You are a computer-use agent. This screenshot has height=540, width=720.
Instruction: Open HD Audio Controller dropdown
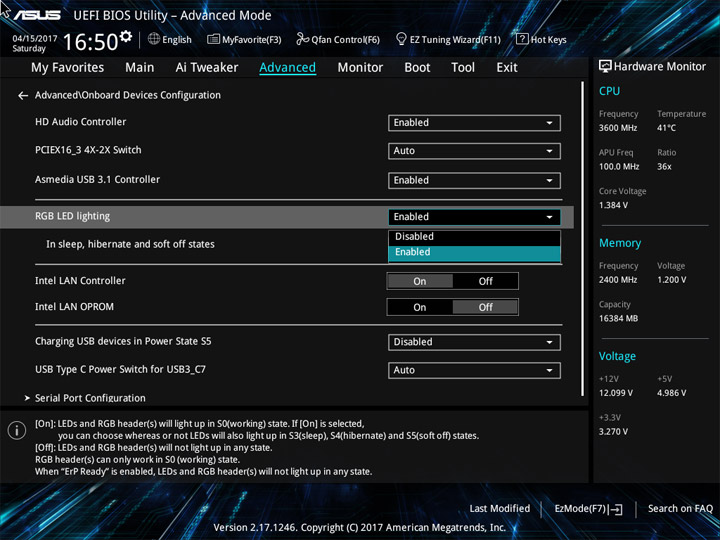tap(474, 123)
